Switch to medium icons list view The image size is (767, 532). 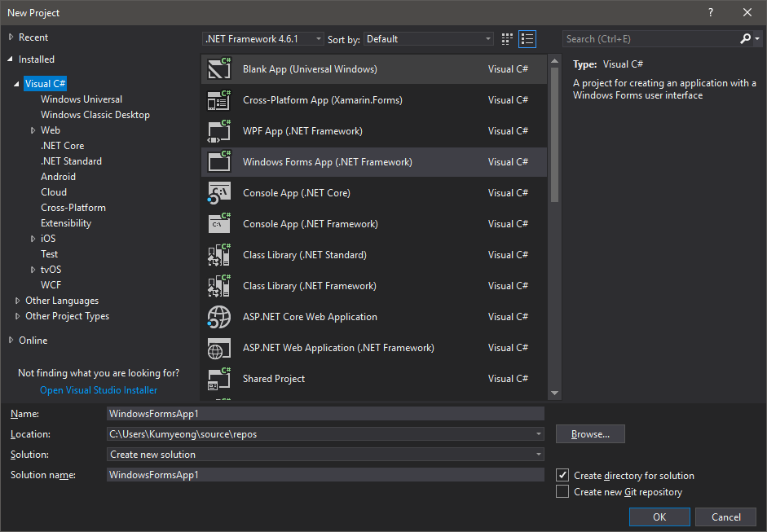point(527,39)
